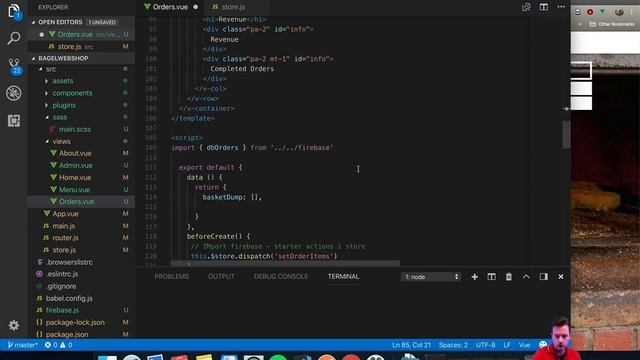The width and height of the screenshot is (640, 360).
Task: Split the editor to the right
Action: [544, 7]
